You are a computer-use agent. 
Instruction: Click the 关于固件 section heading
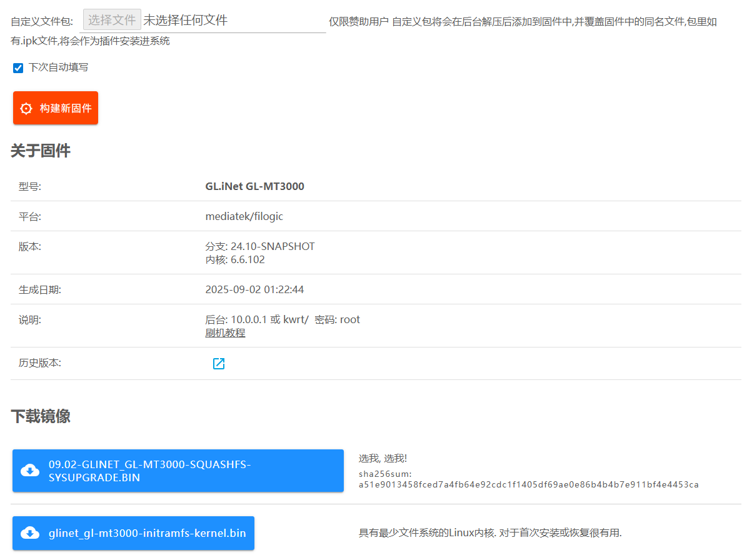coord(41,151)
